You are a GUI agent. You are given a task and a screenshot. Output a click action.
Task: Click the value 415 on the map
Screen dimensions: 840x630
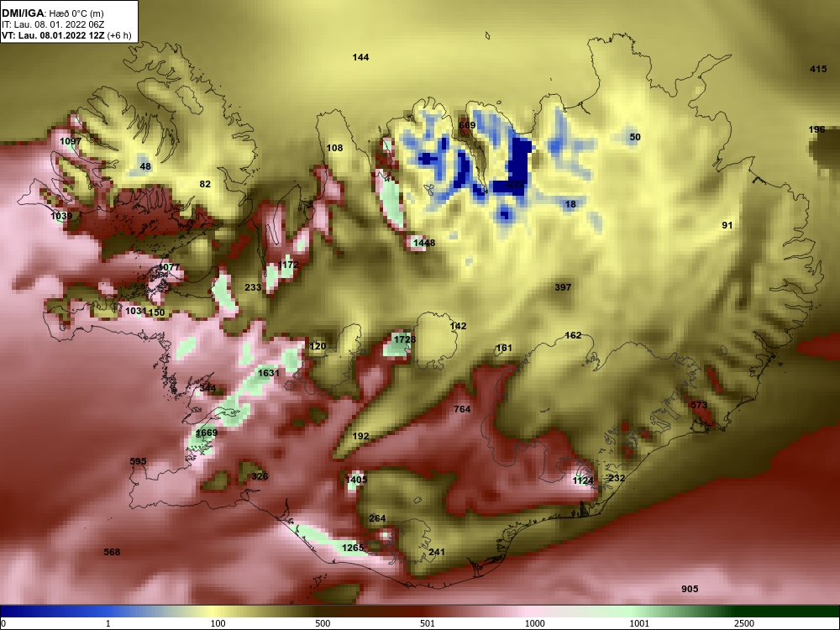tap(818, 69)
